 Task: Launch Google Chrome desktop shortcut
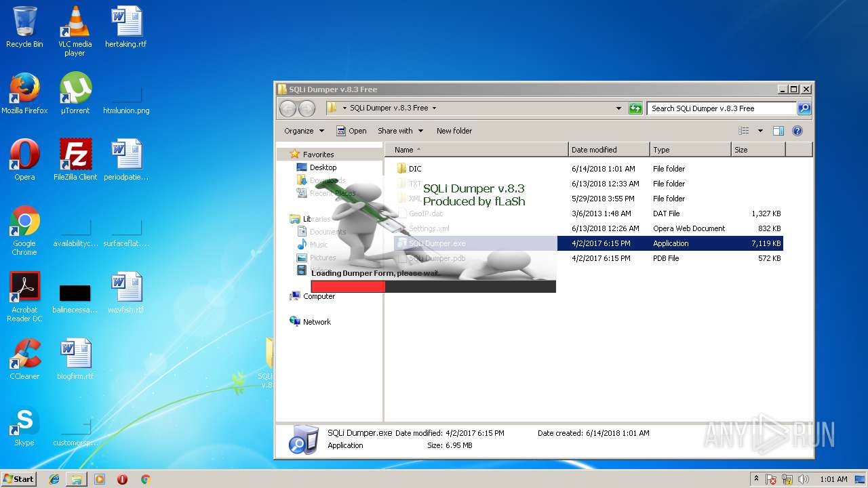[24, 231]
